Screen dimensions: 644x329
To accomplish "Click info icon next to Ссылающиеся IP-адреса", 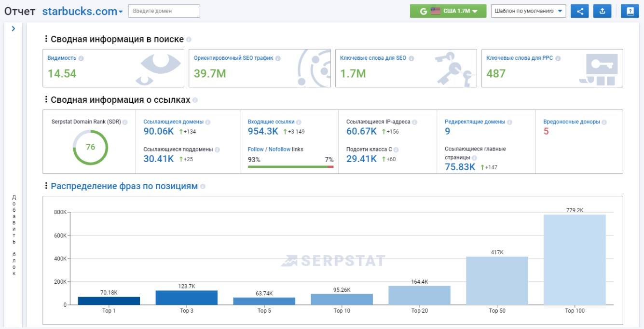I will pyautogui.click(x=414, y=122).
